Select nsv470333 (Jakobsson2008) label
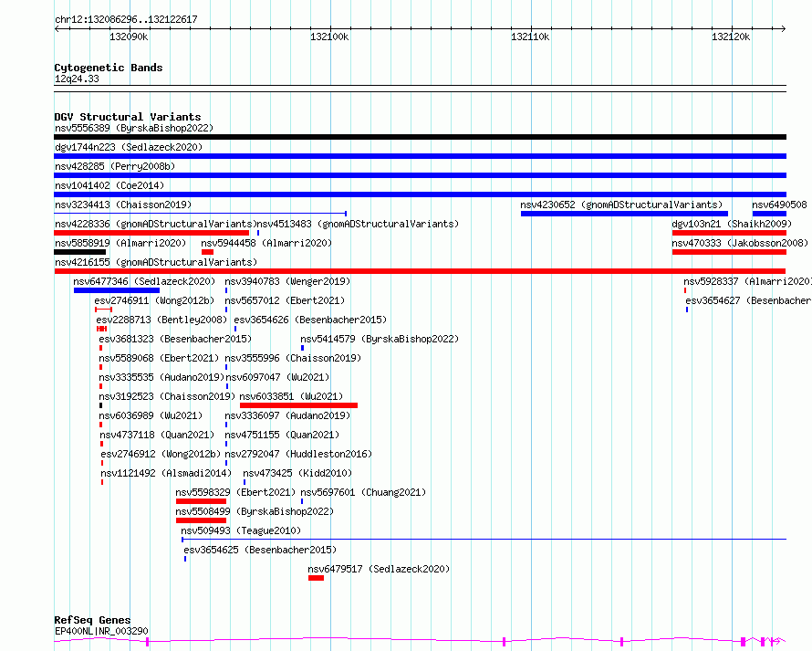Screen dimensions: 812x651 pos(740,243)
